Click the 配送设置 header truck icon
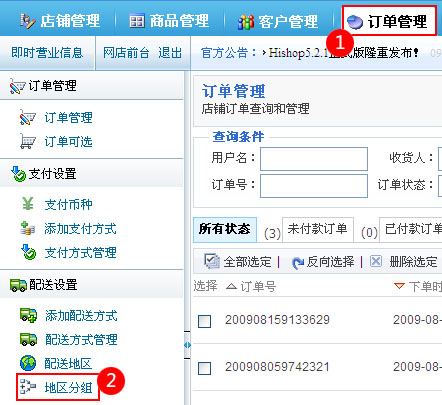Screen dimensions: 442x405 click(18, 285)
